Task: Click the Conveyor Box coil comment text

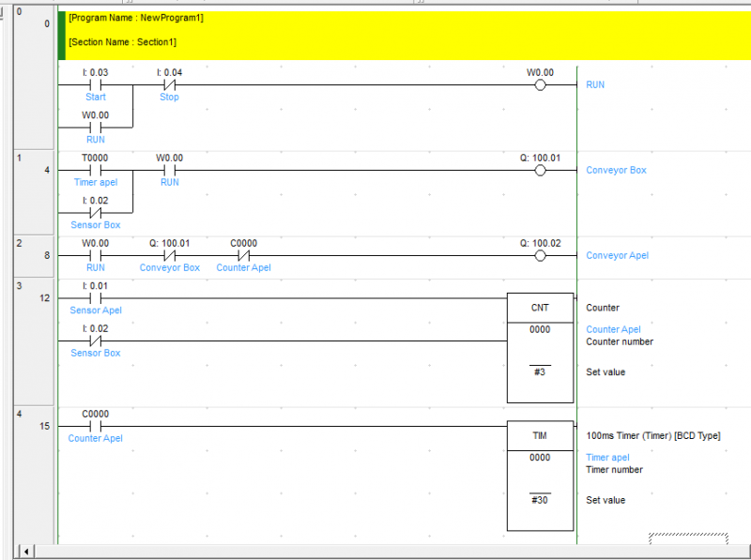Action: point(616,170)
